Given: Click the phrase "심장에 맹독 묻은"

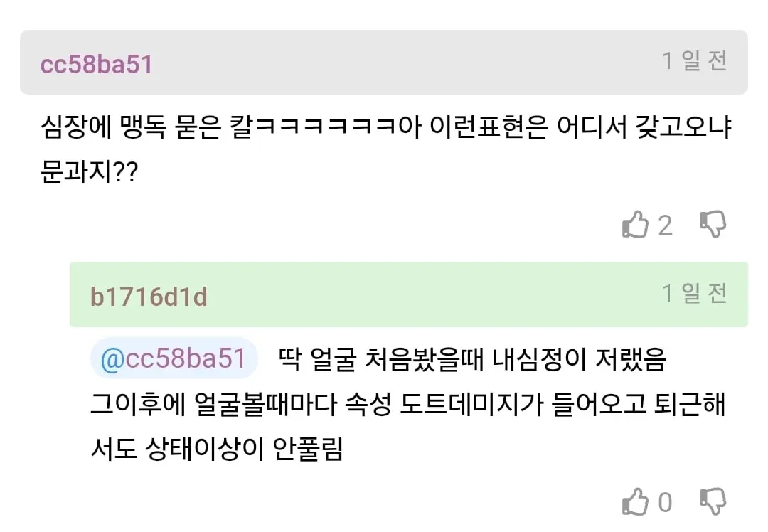Looking at the screenshot, I should click(x=129, y=129).
